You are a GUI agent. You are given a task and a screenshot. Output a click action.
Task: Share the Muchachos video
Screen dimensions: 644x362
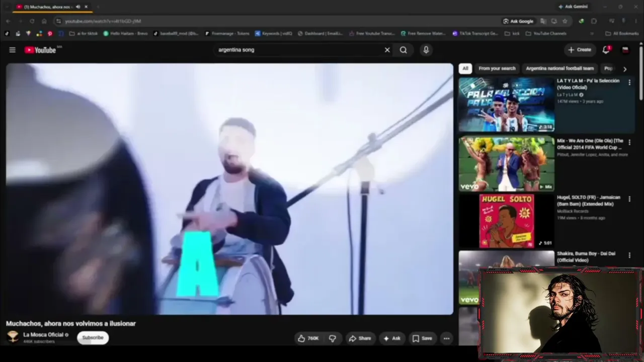(x=360, y=338)
